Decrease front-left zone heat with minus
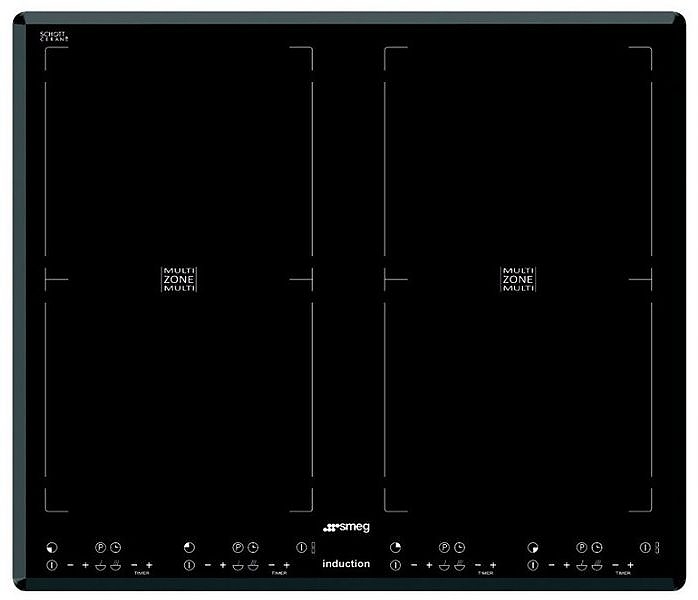 point(70,565)
